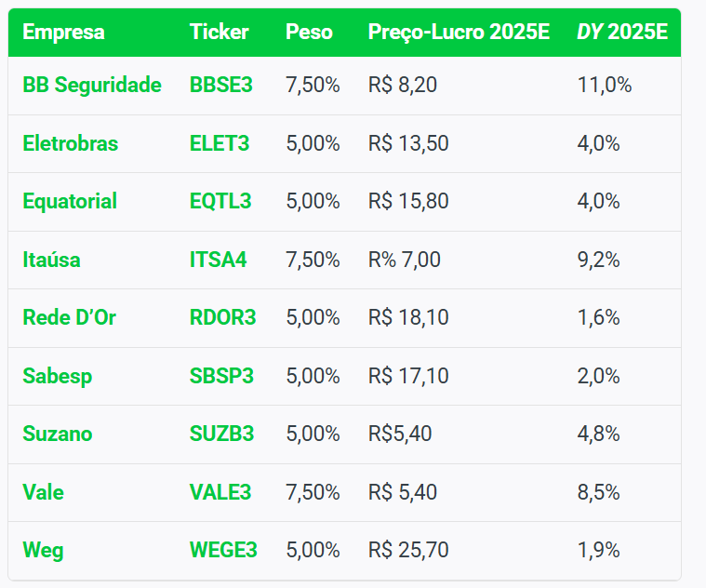This screenshot has height=588, width=706.
Task: Click the SUZB3 ticker link
Action: [221, 434]
